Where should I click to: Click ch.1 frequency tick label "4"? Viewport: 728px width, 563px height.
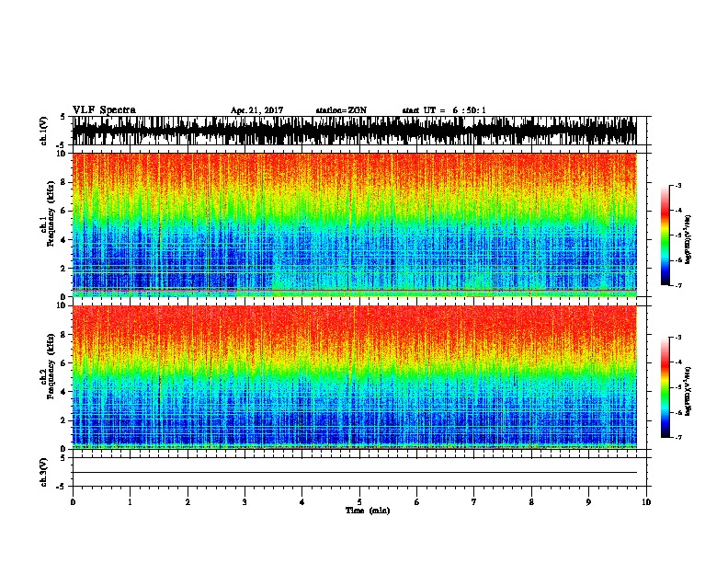click(x=64, y=240)
